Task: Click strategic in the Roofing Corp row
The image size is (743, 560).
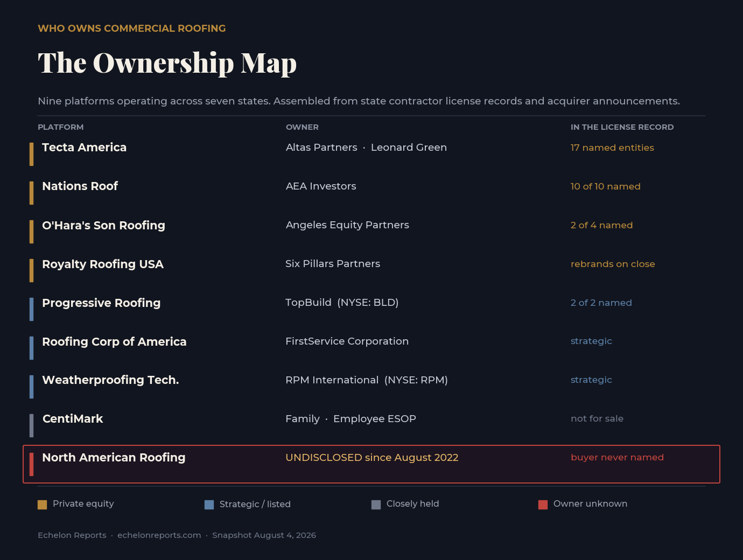Action: 591,341
